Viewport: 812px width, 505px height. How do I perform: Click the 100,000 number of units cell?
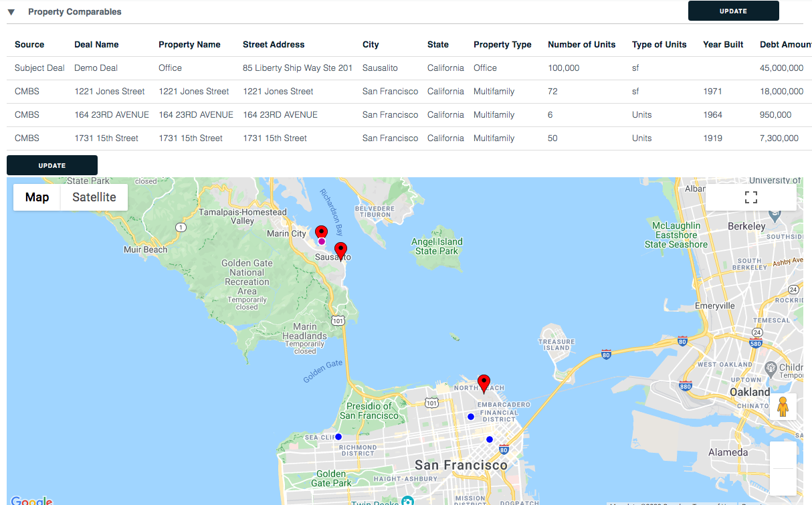point(563,68)
